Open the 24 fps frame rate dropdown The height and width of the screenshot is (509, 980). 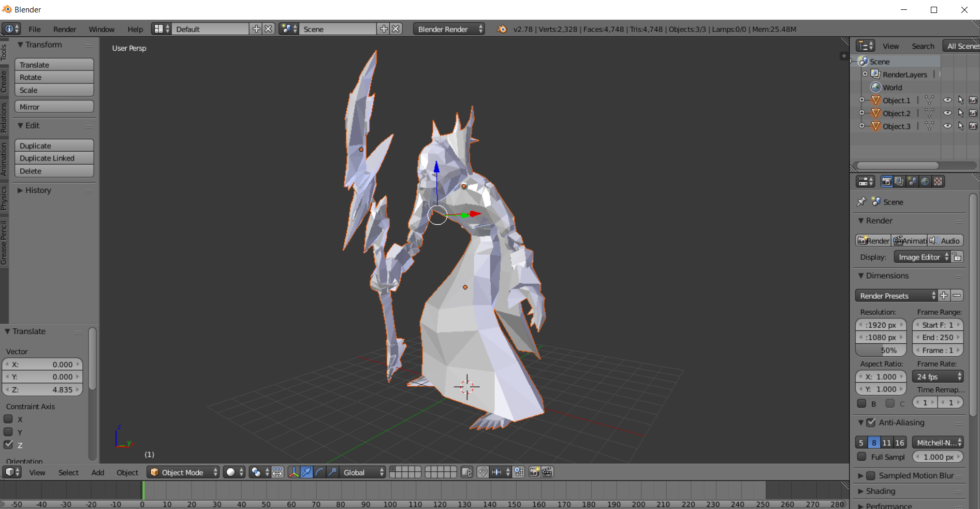click(938, 376)
